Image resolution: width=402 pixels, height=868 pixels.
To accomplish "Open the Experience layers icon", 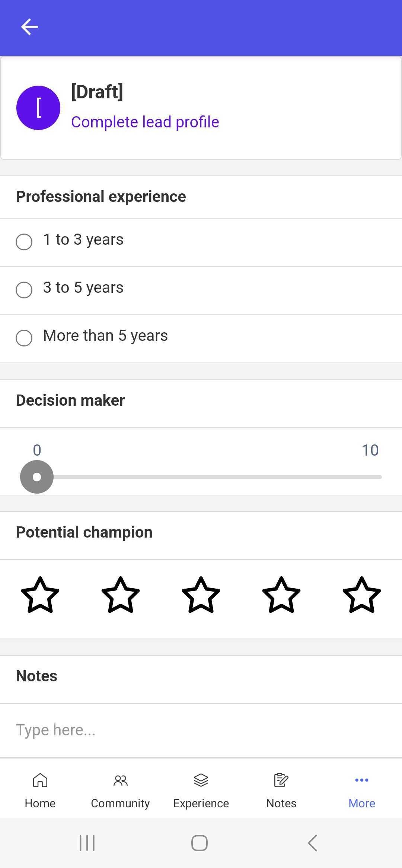I will pyautogui.click(x=201, y=780).
